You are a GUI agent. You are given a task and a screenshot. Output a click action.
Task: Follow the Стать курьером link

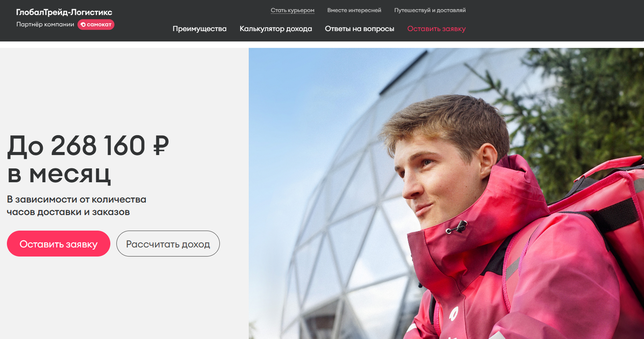(x=292, y=10)
